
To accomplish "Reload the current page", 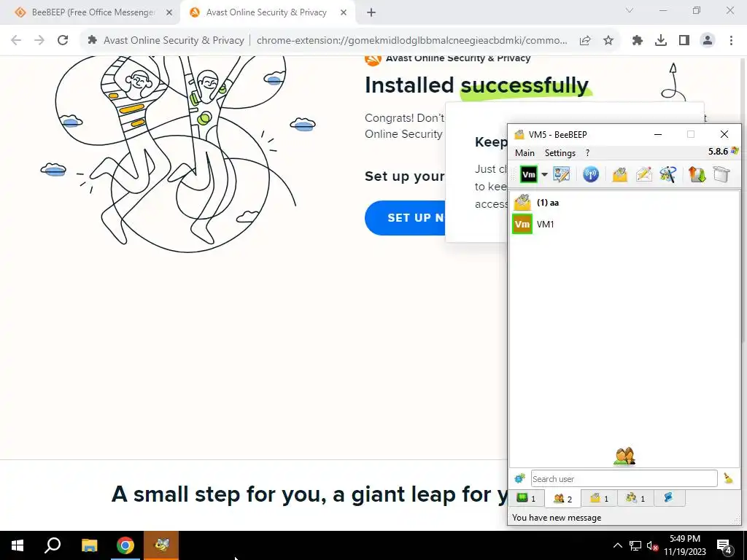I will click(x=63, y=41).
